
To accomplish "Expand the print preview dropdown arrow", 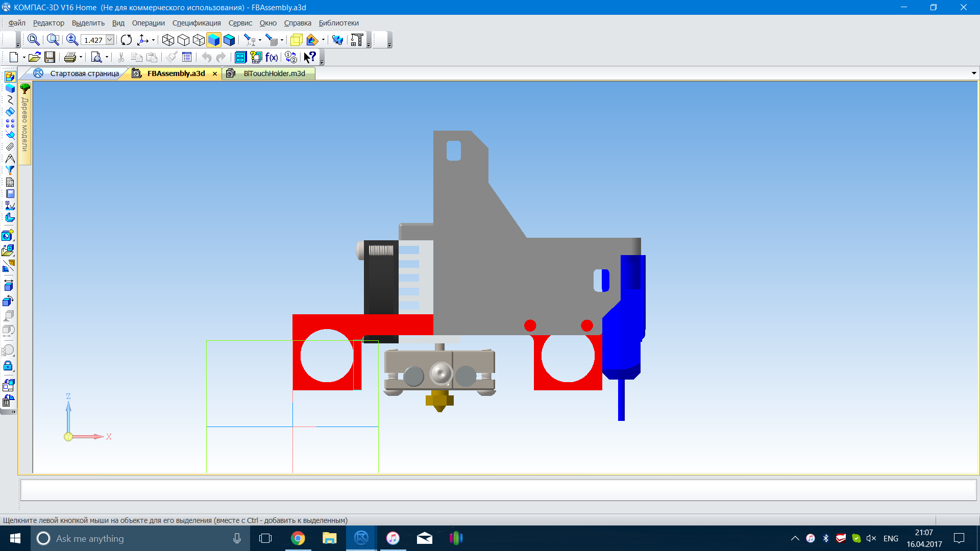I will coord(107,57).
